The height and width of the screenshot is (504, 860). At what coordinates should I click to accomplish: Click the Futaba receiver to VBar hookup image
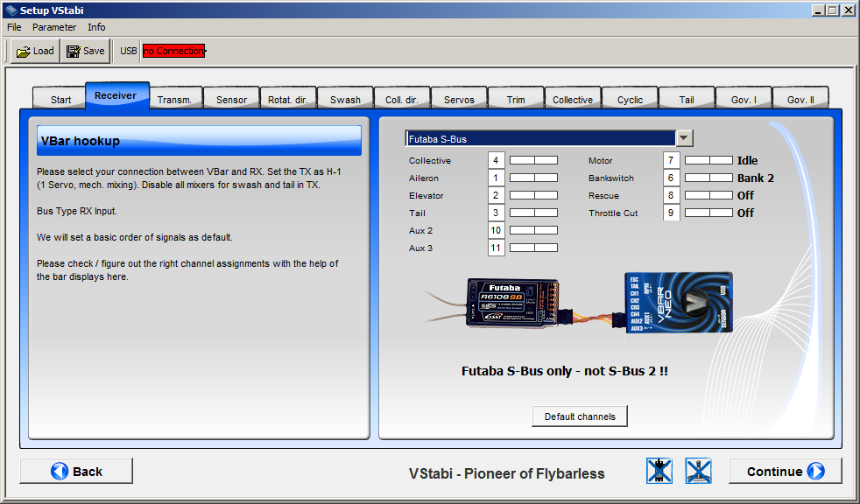(579, 304)
